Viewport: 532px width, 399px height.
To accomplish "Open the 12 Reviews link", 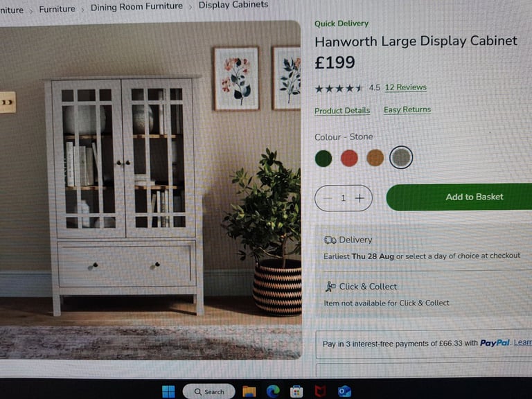I will point(405,87).
